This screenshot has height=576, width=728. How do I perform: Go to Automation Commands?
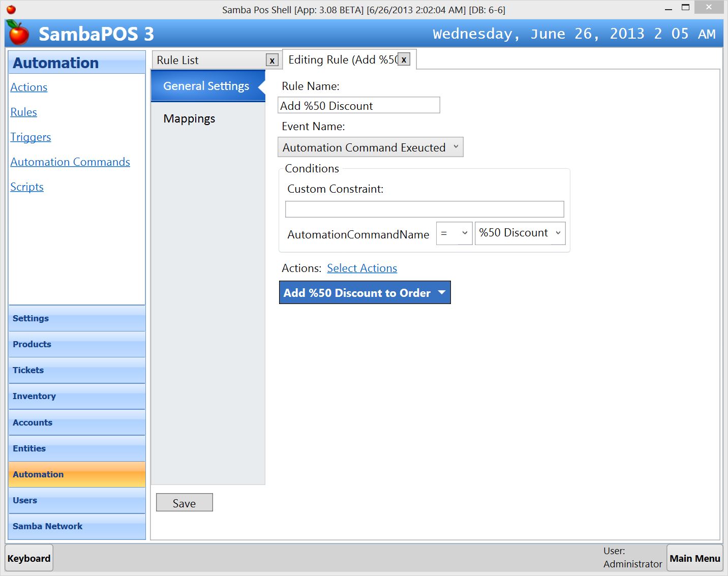[70, 162]
